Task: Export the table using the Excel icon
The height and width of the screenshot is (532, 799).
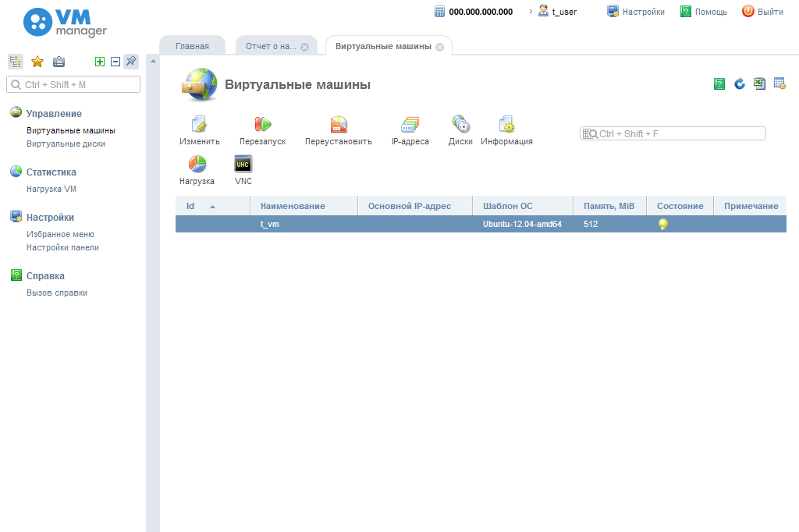Action: (759, 83)
